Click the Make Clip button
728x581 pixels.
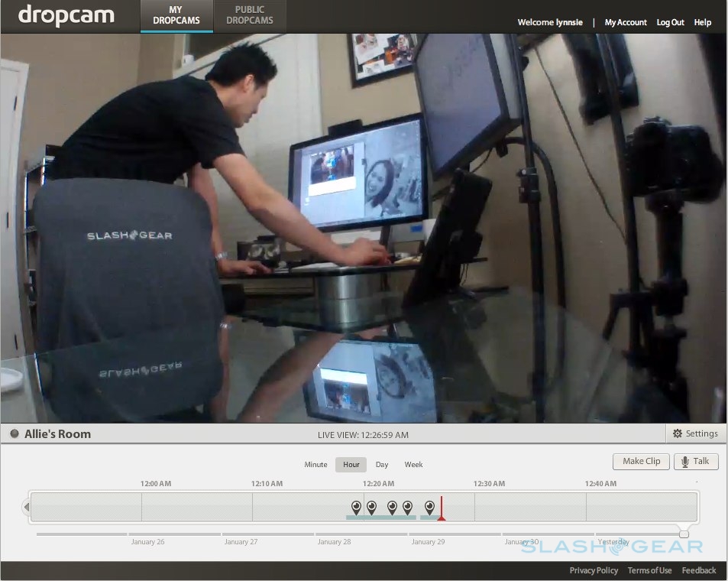click(x=641, y=462)
